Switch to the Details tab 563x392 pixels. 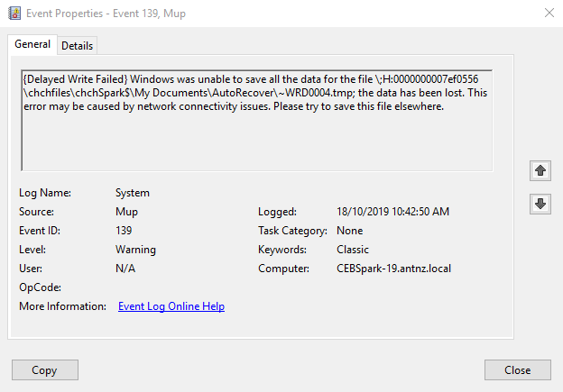coord(78,46)
